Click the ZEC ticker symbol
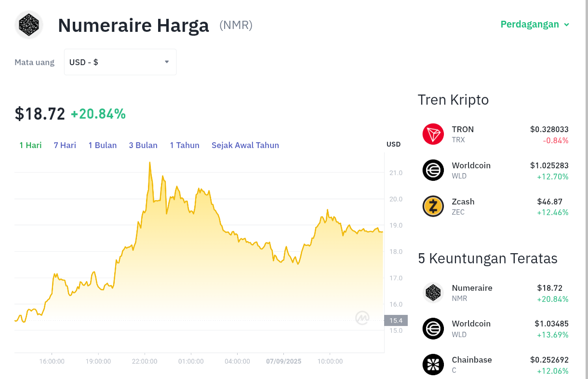 (458, 212)
